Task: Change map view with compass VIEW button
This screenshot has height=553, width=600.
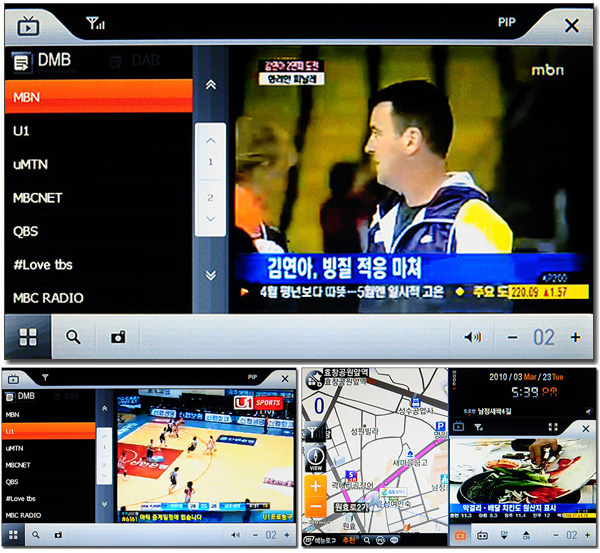Action: (x=316, y=459)
